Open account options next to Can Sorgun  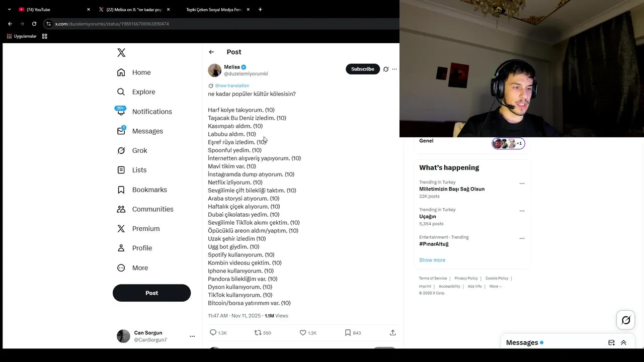[x=192, y=336]
